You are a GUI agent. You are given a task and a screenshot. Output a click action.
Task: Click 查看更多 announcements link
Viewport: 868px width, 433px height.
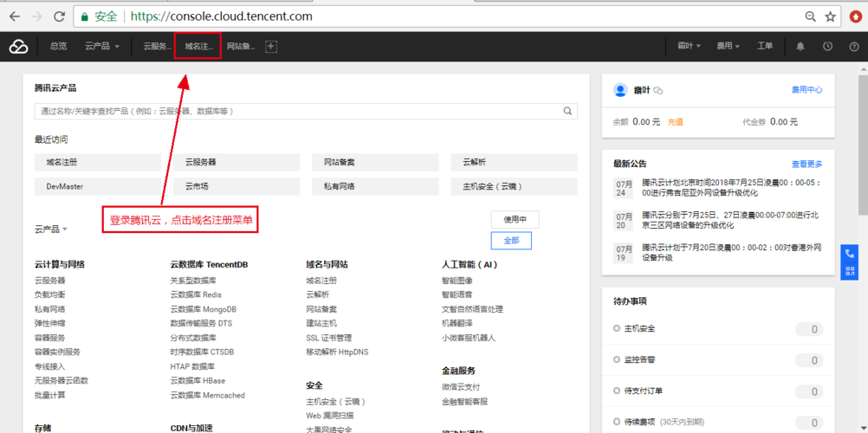tap(806, 164)
